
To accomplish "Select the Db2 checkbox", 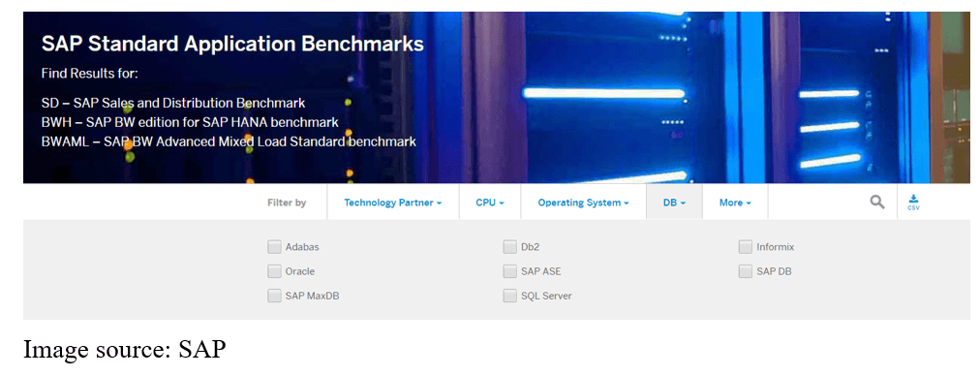I will click(509, 246).
